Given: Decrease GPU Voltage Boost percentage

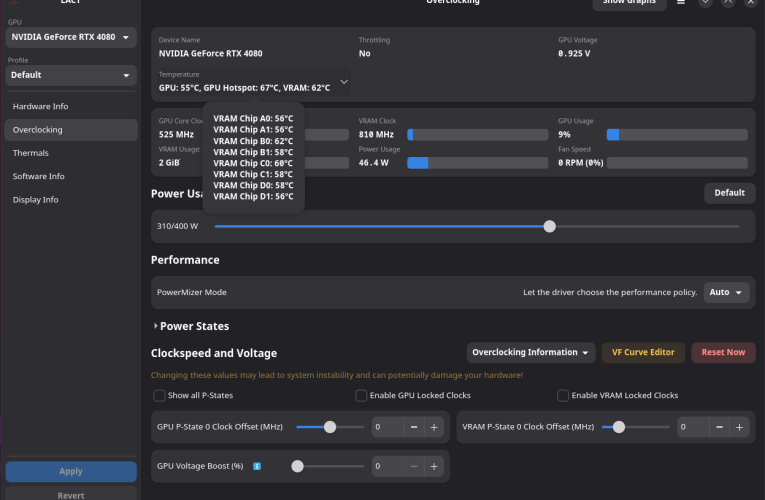Looking at the screenshot, I should [x=414, y=466].
